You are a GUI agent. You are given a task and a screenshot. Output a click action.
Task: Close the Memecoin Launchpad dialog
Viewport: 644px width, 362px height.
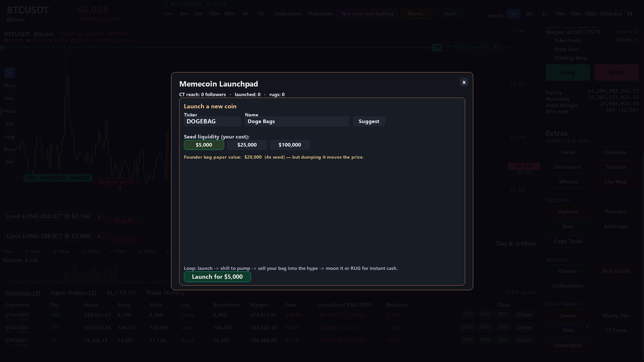tap(464, 82)
